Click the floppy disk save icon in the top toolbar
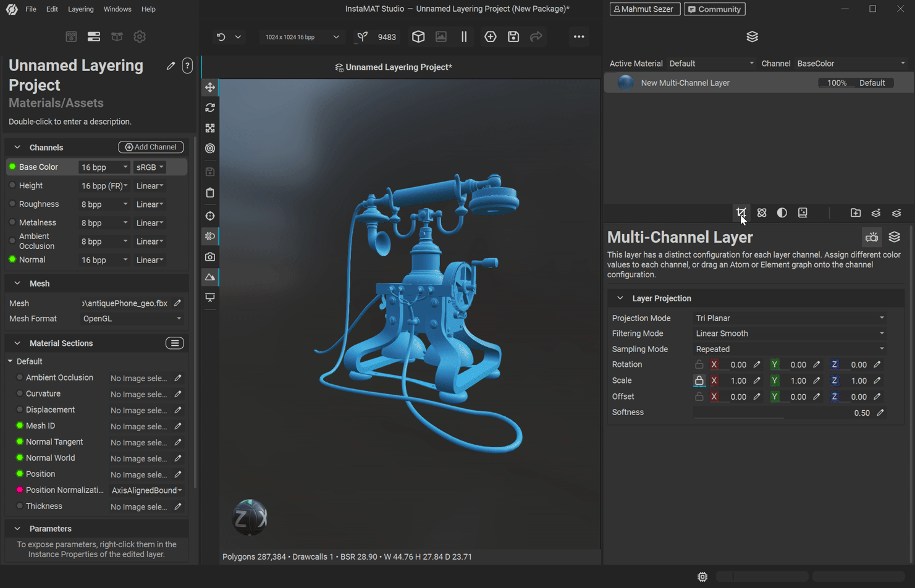 [x=513, y=37]
